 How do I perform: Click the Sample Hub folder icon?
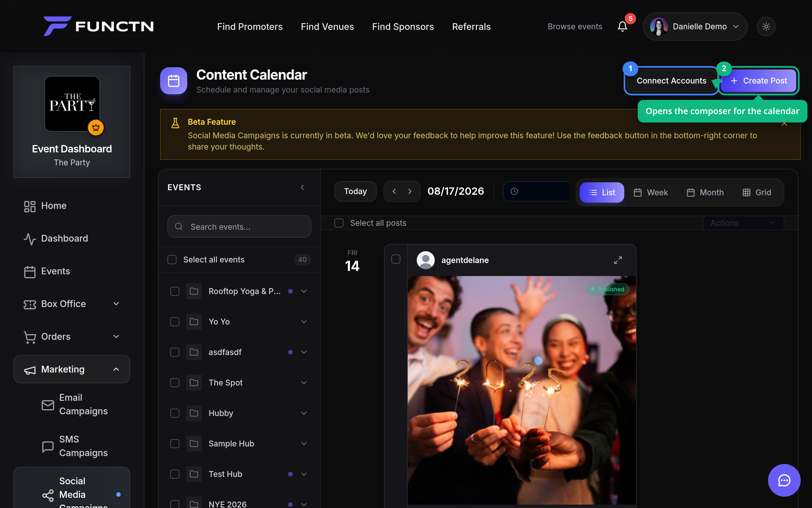pos(194,443)
